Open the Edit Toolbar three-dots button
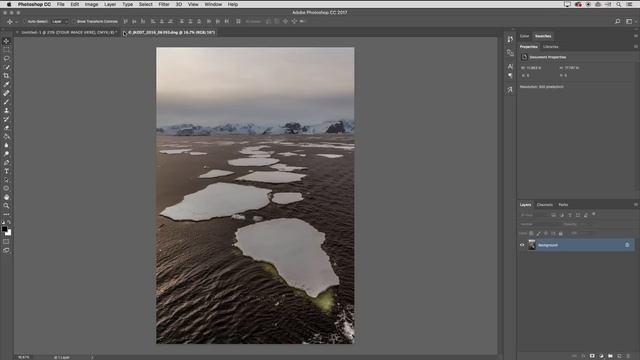The height and width of the screenshot is (360, 640). tap(6, 214)
